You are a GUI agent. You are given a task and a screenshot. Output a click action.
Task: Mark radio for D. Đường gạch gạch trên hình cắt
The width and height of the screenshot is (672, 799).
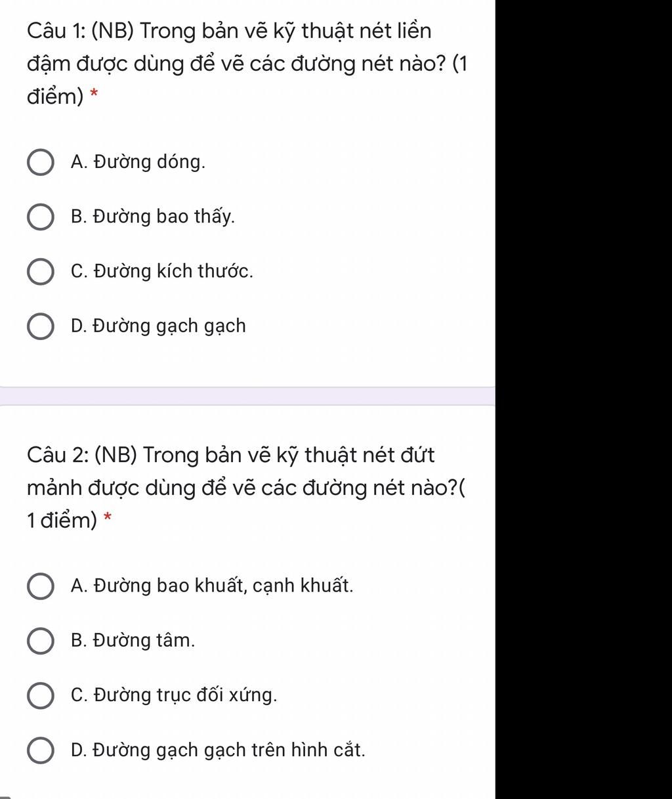[40, 751]
